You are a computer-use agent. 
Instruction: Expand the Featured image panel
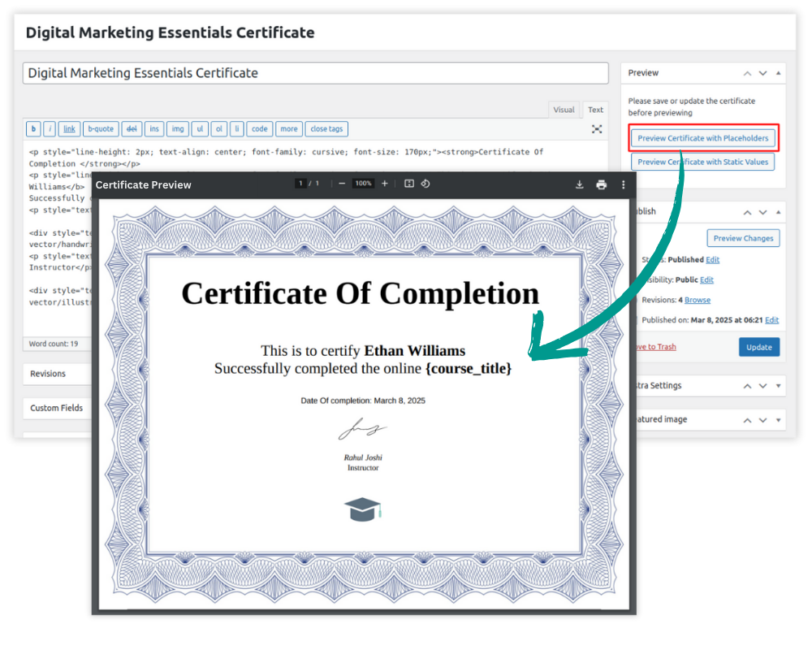click(778, 419)
